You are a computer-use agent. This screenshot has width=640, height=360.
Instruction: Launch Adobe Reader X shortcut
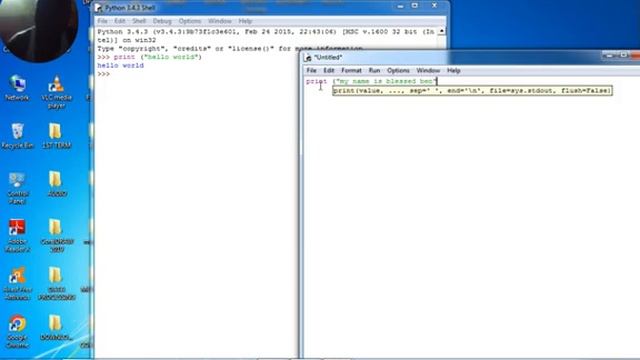pyautogui.click(x=17, y=236)
